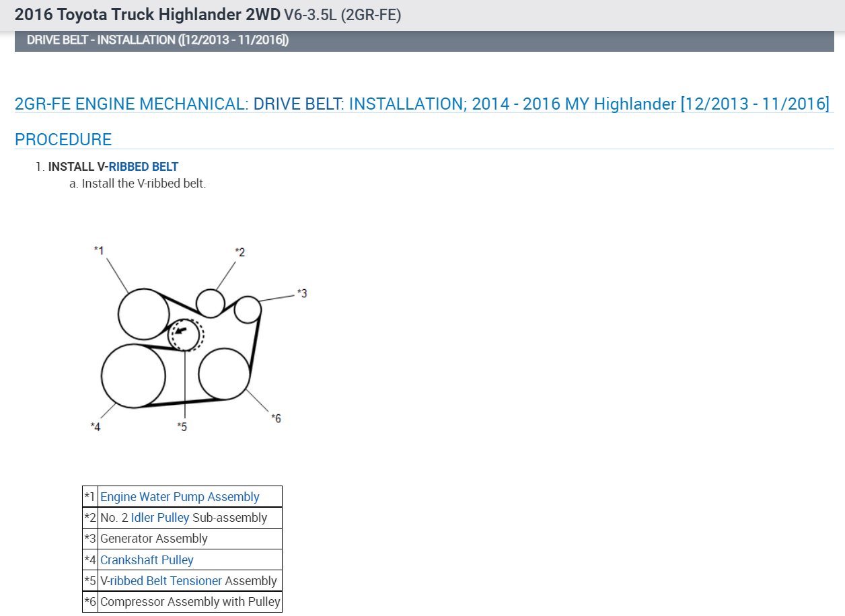Click the *6 label in the diagram
Screen dimensions: 845x616
coord(276,418)
